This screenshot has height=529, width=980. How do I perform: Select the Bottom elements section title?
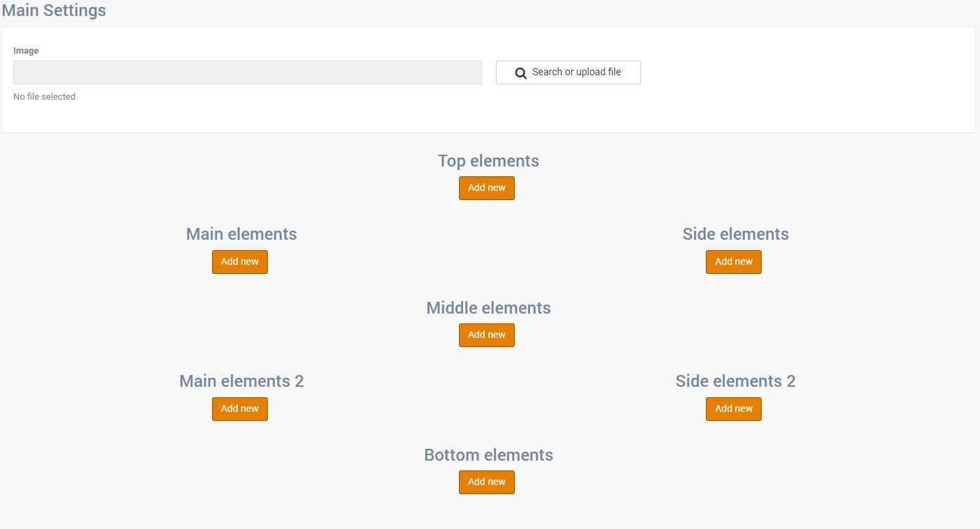(x=488, y=454)
